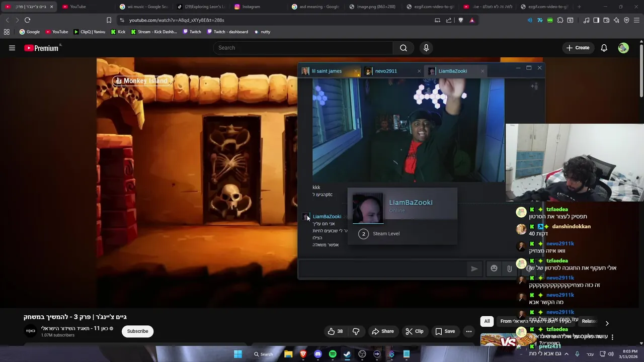Open the Steam chat emoji picker
Screen dimensions: 644x362
click(494, 268)
